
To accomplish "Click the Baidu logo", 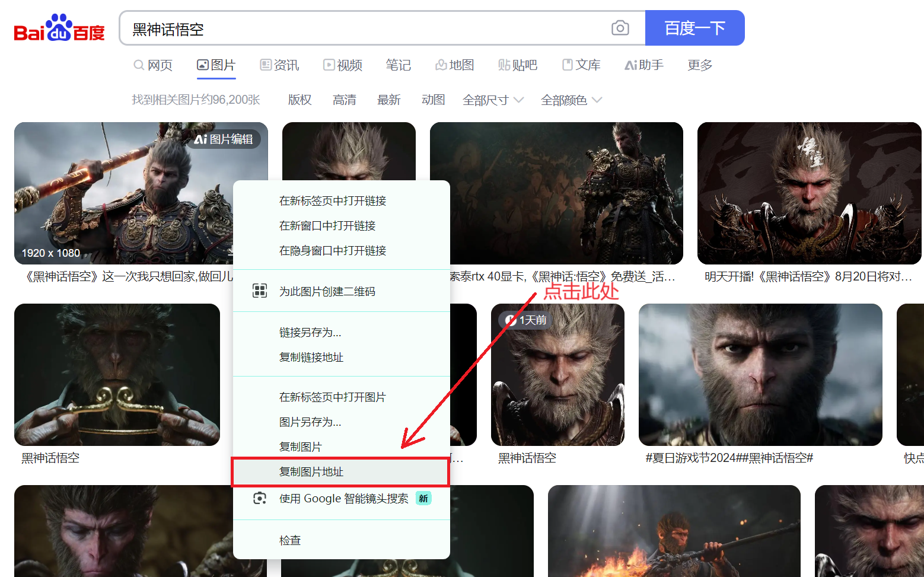I will (x=59, y=28).
